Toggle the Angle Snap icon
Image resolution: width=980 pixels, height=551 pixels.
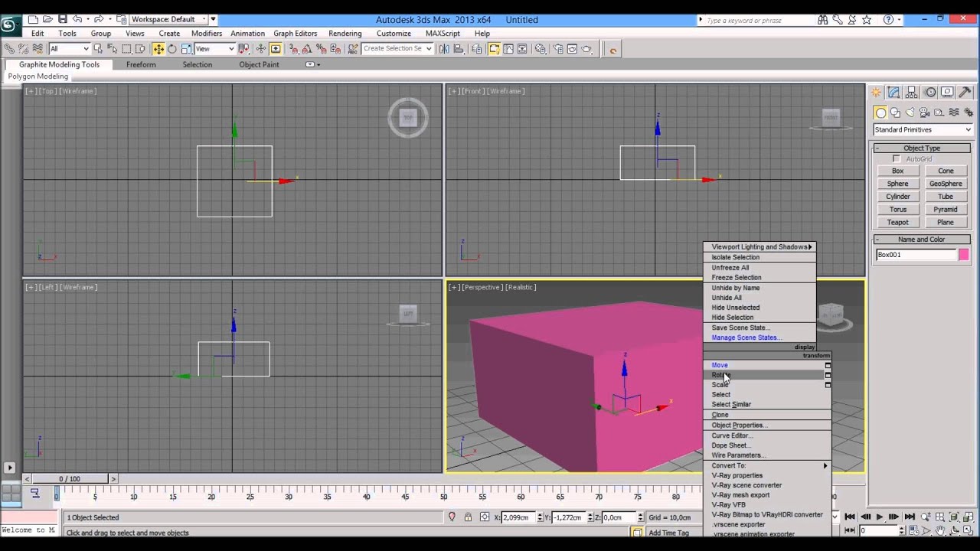pyautogui.click(x=308, y=49)
